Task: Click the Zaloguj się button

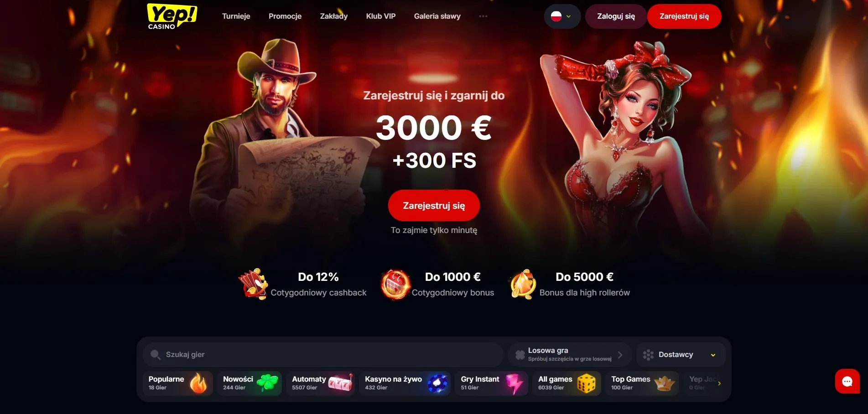Action: [x=616, y=16]
